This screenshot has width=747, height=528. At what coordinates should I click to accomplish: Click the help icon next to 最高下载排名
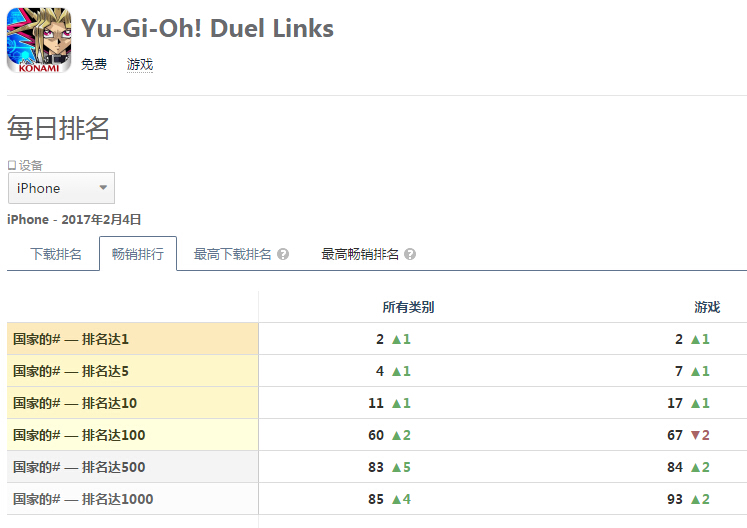click(283, 254)
